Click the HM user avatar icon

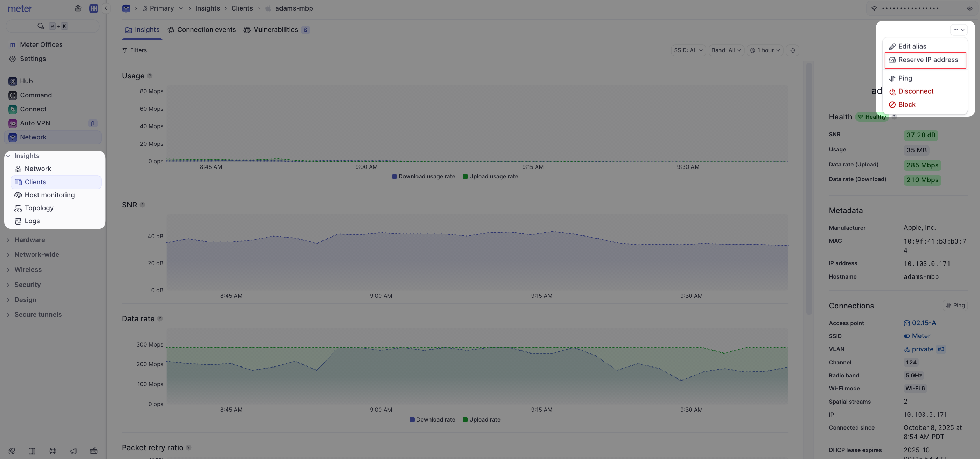click(94, 8)
